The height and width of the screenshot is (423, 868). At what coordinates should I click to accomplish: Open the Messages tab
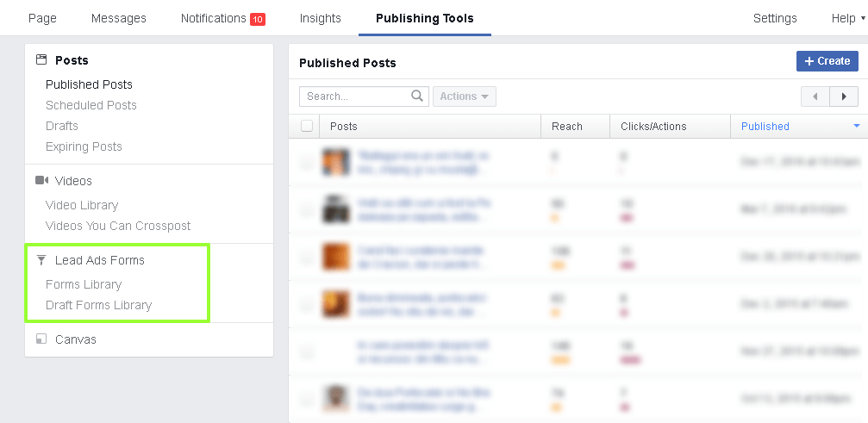118,18
